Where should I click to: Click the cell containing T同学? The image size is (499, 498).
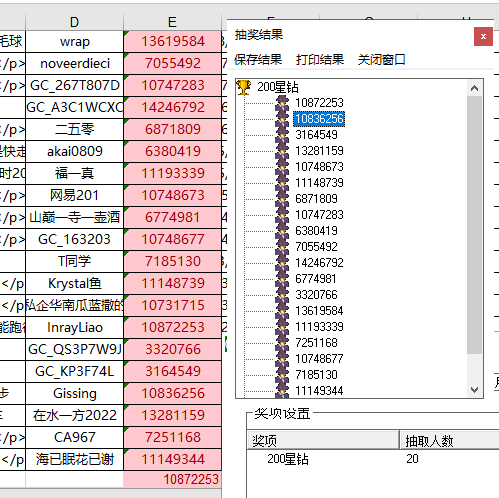point(74,261)
